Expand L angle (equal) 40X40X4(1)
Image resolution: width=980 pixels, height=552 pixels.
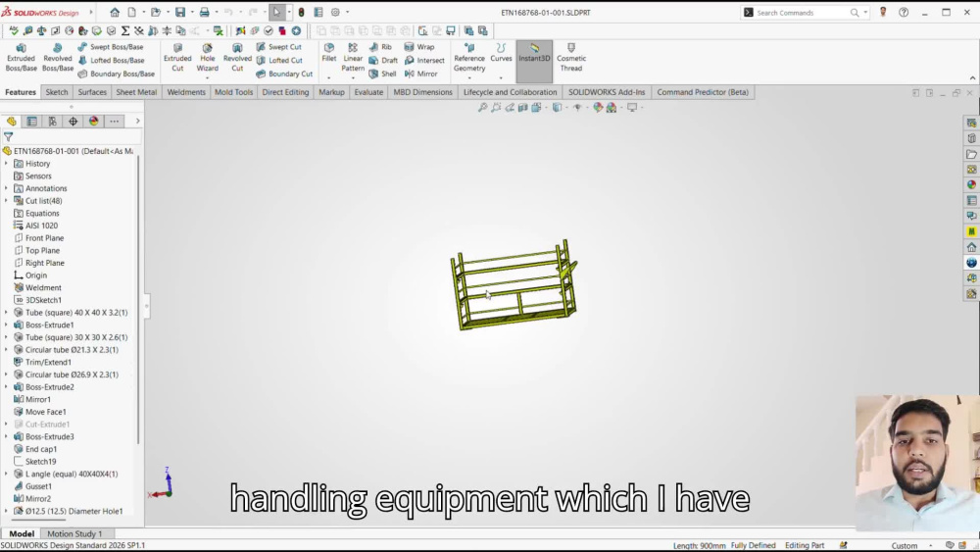[x=6, y=474]
